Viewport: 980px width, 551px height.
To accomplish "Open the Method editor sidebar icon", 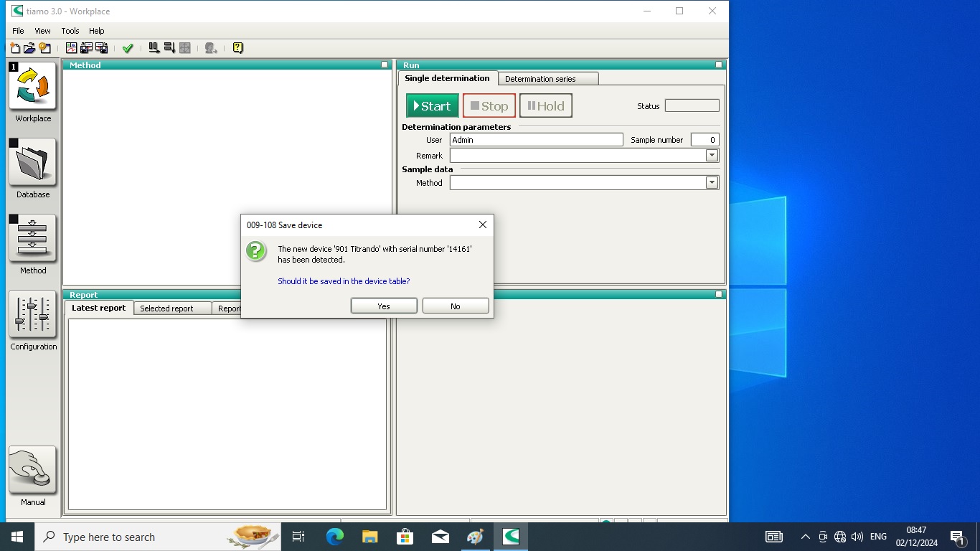I will tap(32, 238).
